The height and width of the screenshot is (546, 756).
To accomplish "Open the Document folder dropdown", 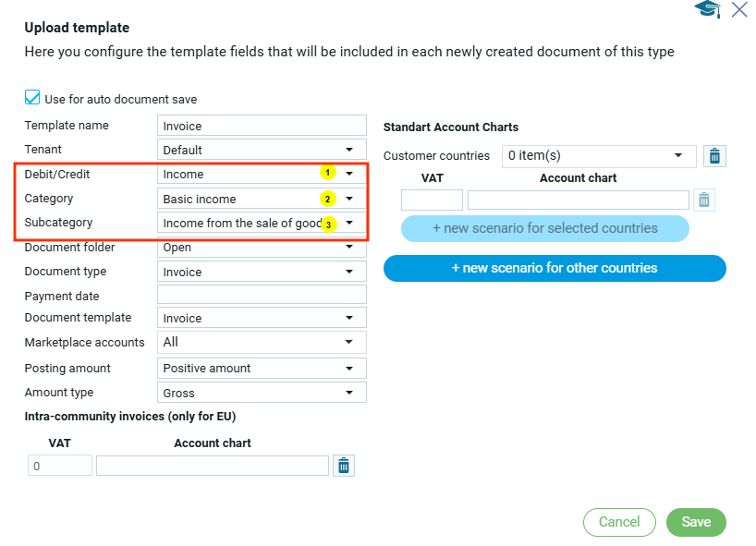I will coord(262,248).
